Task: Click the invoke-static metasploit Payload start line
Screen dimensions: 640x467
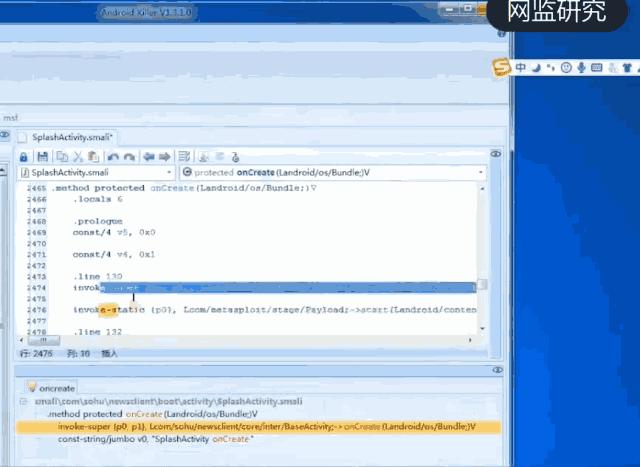Action: (x=275, y=309)
